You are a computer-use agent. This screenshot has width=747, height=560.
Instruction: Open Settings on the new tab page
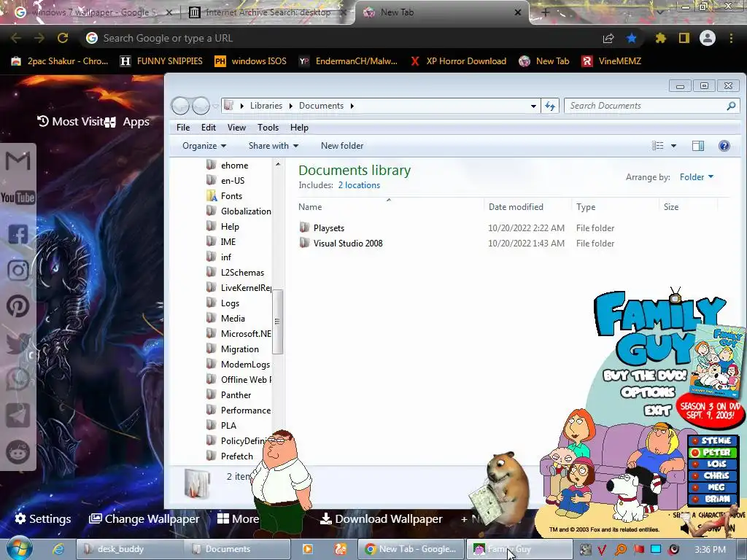click(43, 518)
